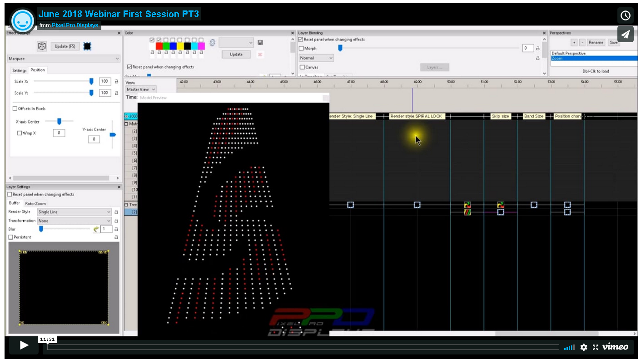Screen dimensions: 641x364
Task: Click the Rename perspective button
Action: point(596,42)
